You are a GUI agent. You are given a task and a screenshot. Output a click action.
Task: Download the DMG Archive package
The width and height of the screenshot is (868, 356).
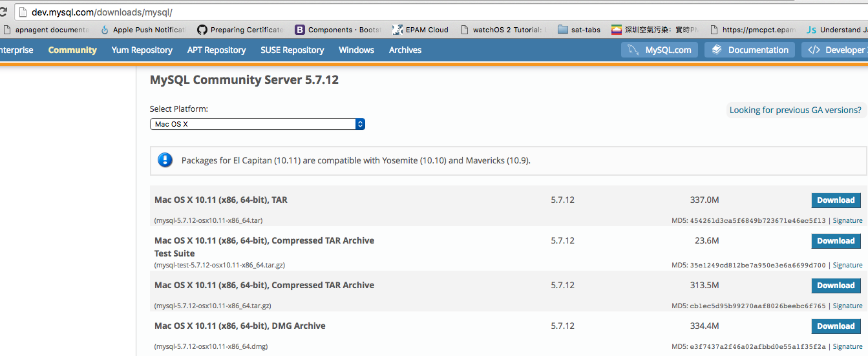coord(836,326)
